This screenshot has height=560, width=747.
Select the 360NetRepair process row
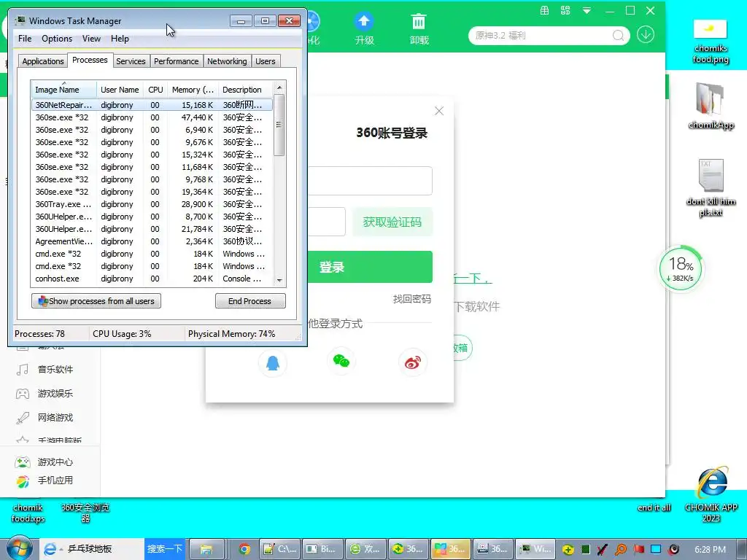[152, 105]
